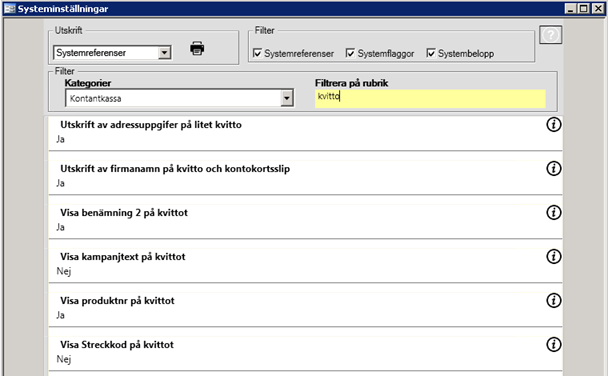608x376 pixels.
Task: Minimize the Systeminställningar window
Action: pyautogui.click(x=570, y=9)
